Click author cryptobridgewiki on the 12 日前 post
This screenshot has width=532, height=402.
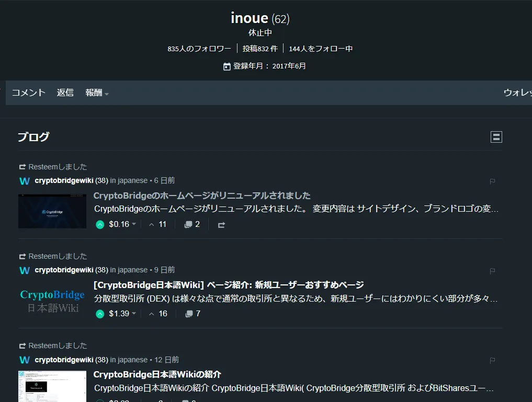[x=64, y=360]
